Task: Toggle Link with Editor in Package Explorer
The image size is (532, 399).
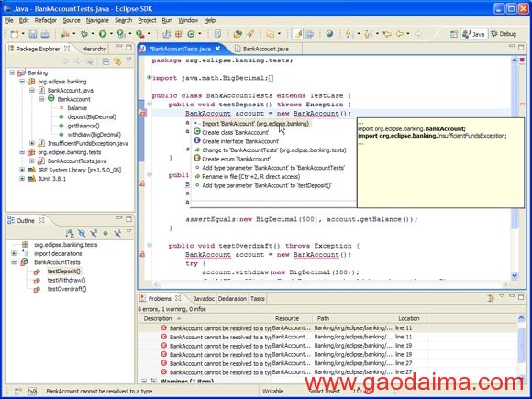Action: [117, 61]
